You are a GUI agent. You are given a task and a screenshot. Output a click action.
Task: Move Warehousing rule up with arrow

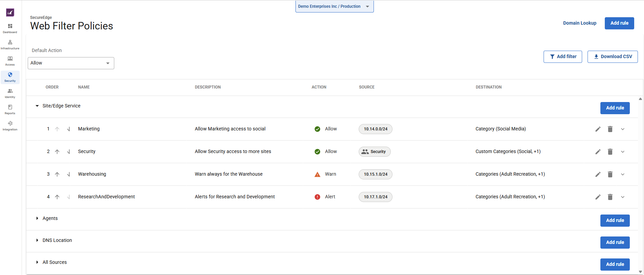pos(57,174)
